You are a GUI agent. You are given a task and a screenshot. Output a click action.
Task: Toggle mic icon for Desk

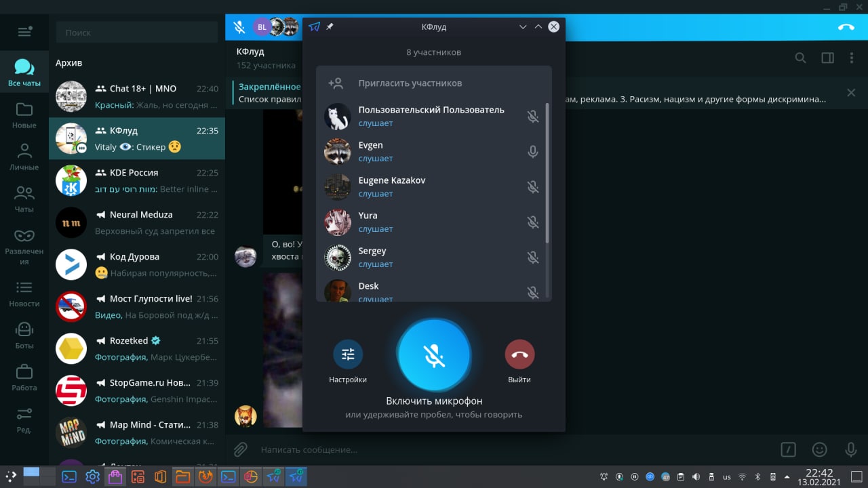point(533,293)
